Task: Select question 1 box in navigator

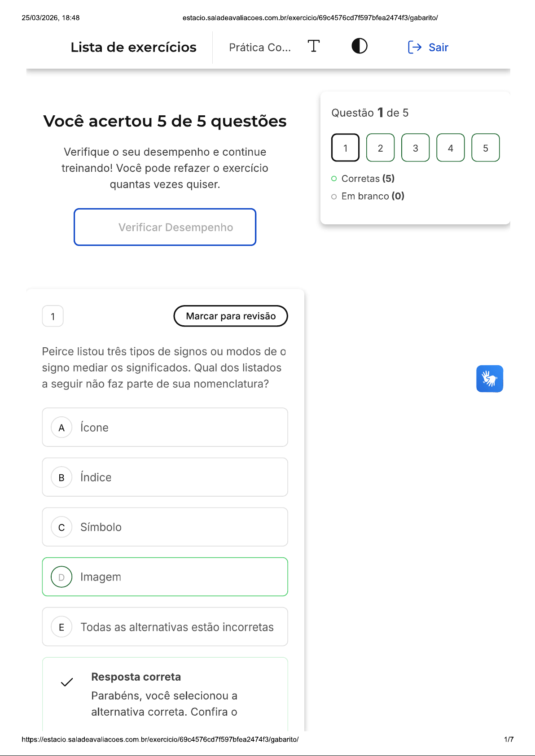Action: (345, 148)
